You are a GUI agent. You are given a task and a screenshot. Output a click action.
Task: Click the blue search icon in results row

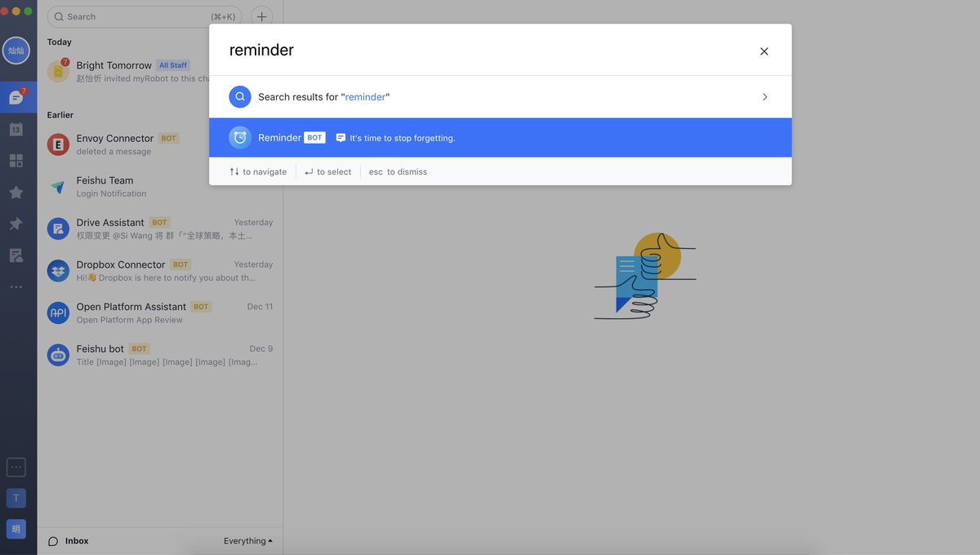240,96
